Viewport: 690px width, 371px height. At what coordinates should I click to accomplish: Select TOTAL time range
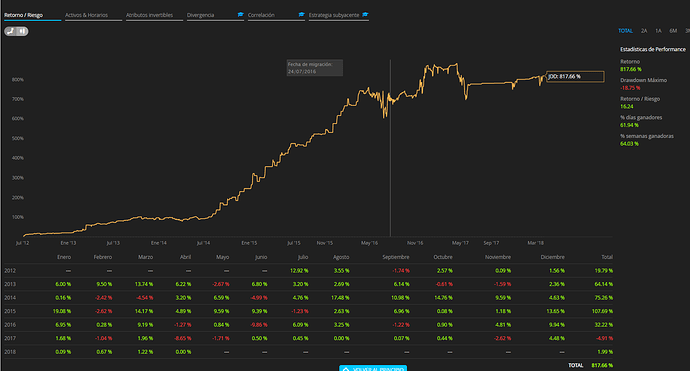(625, 31)
